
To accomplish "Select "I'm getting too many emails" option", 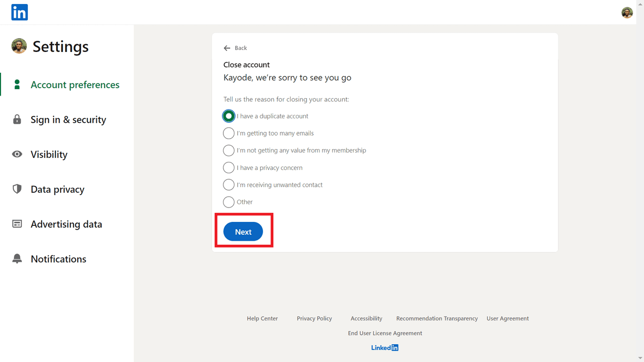I will click(228, 133).
